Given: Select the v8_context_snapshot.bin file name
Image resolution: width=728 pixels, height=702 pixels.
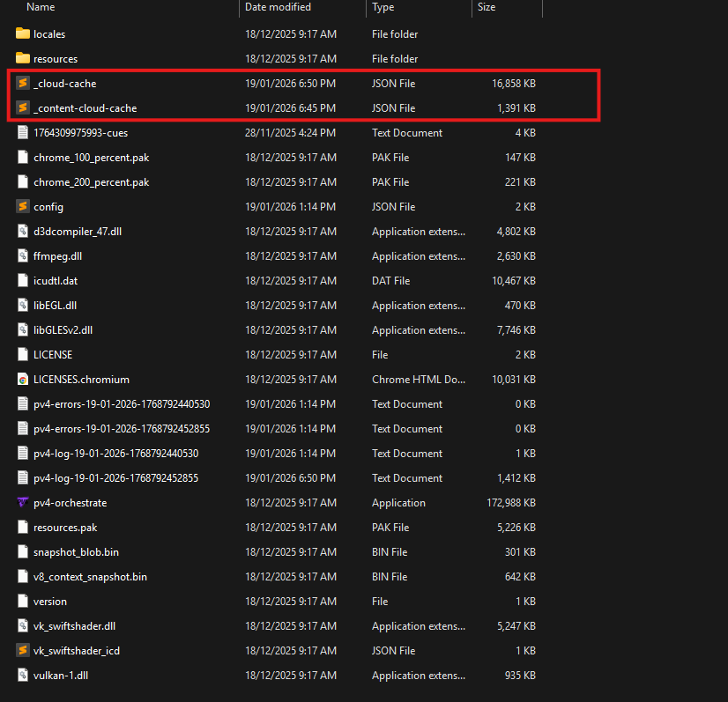Looking at the screenshot, I should (90, 577).
